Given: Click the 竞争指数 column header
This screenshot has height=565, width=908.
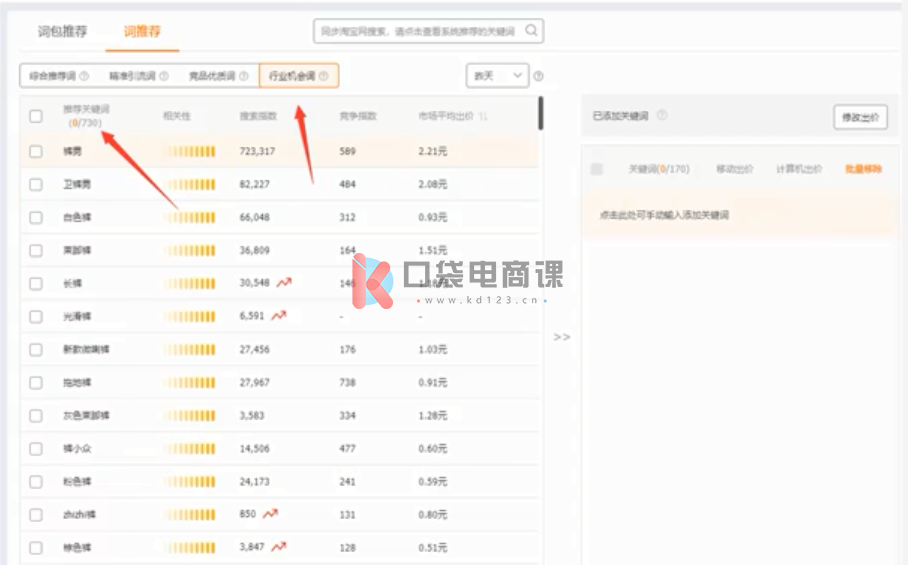Looking at the screenshot, I should click(x=358, y=116).
